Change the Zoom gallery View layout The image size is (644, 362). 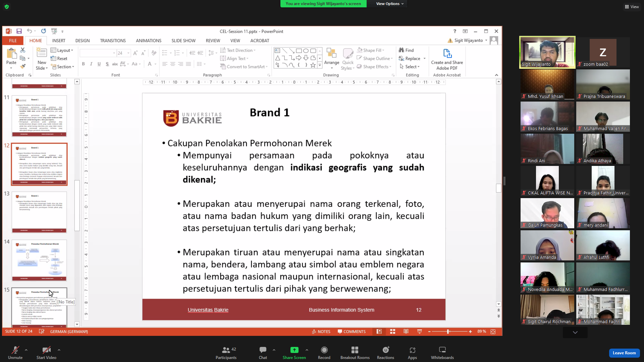tap(632, 7)
